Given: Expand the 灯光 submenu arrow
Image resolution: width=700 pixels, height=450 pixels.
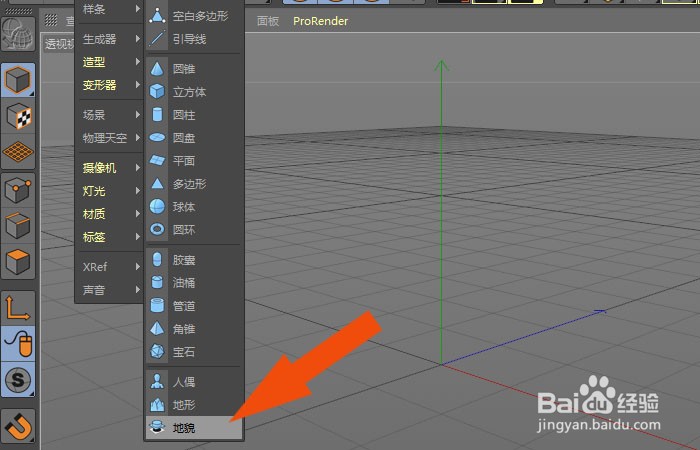Looking at the screenshot, I should click(x=138, y=191).
